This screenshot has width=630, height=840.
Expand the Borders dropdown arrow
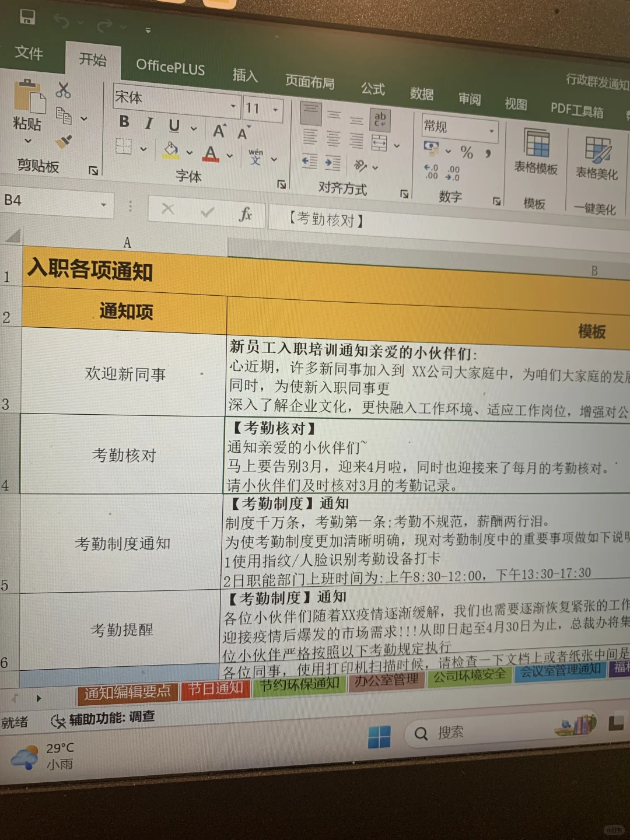143,149
